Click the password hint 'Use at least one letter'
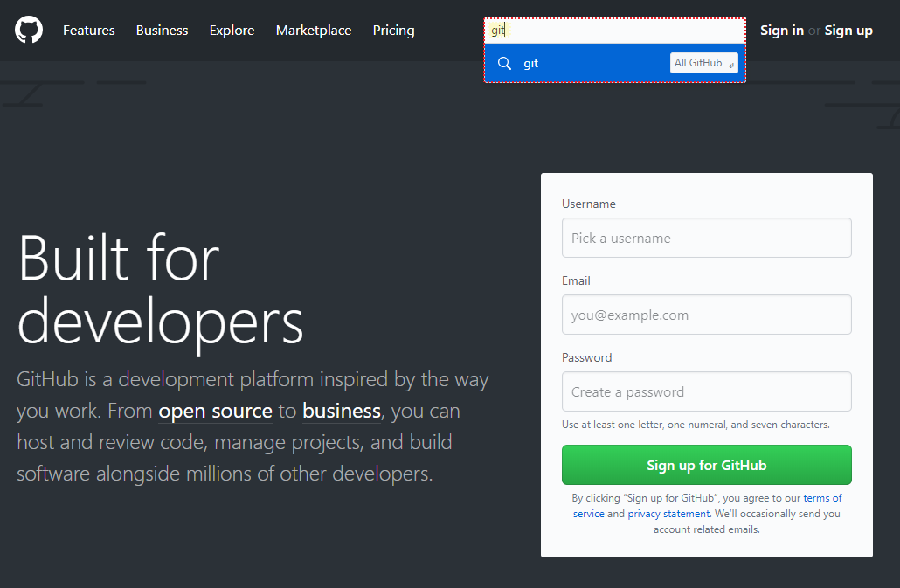This screenshot has width=900, height=588. 696,425
